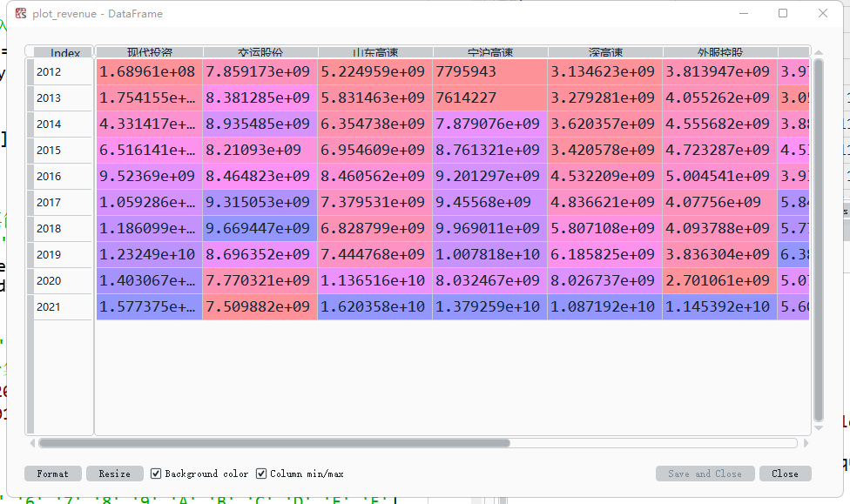Click the Close button at bottom right
Screen dimensions: 850x504
click(x=785, y=474)
